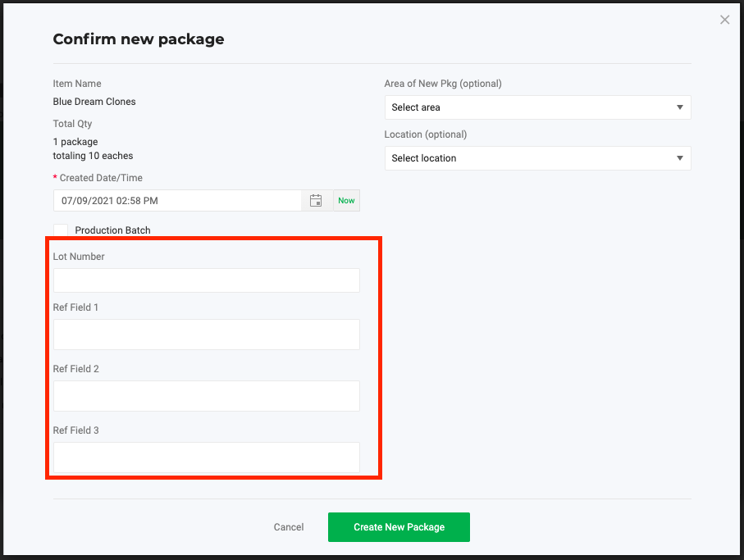Click the Area of New Pkg (optional) label
This screenshot has width=744, height=560.
coord(443,84)
